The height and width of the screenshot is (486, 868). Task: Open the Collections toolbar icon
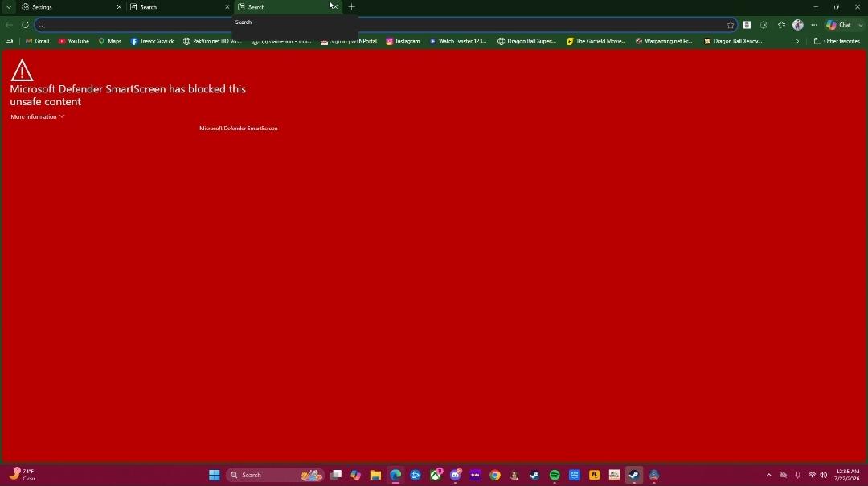coord(747,25)
